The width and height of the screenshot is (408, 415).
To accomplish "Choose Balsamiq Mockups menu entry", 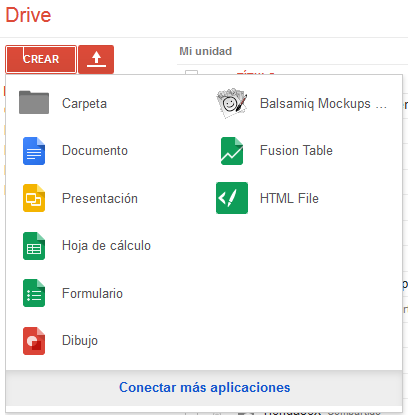I will tap(323, 103).
